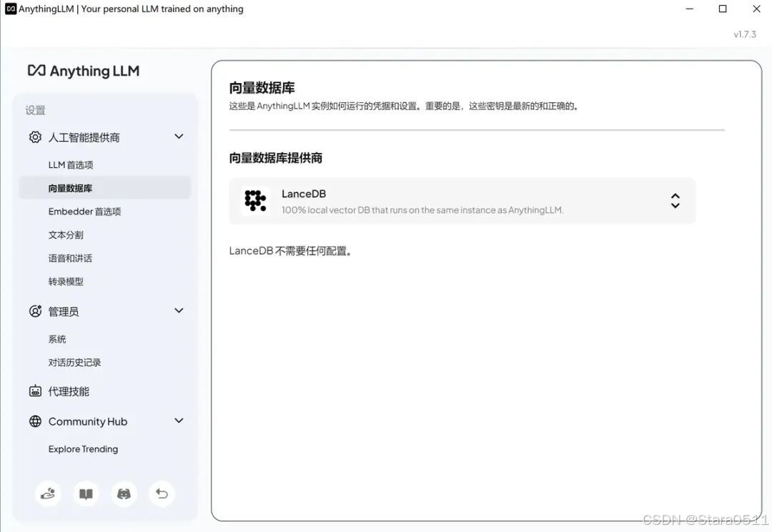This screenshot has height=532, width=772.
Task: Go to 文本分割 settings
Action: [x=66, y=235]
